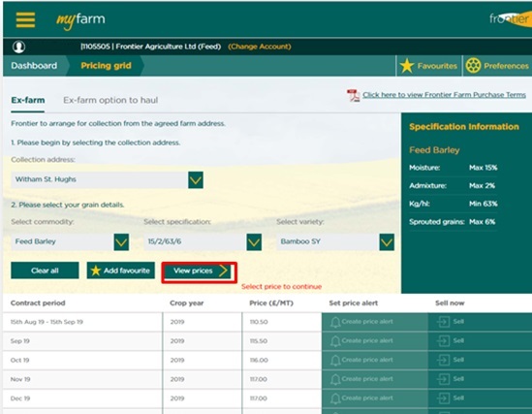Expand the Collection address dropdown arrow

coord(196,180)
